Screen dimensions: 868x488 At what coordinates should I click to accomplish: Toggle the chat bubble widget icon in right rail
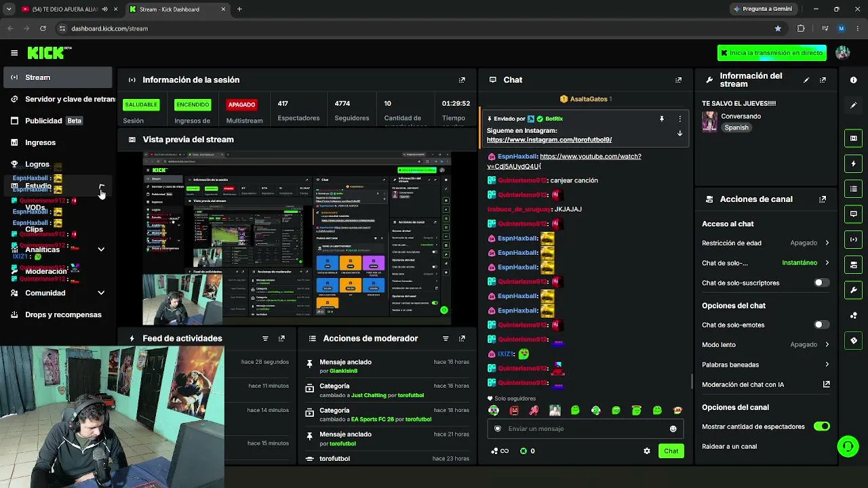854,214
